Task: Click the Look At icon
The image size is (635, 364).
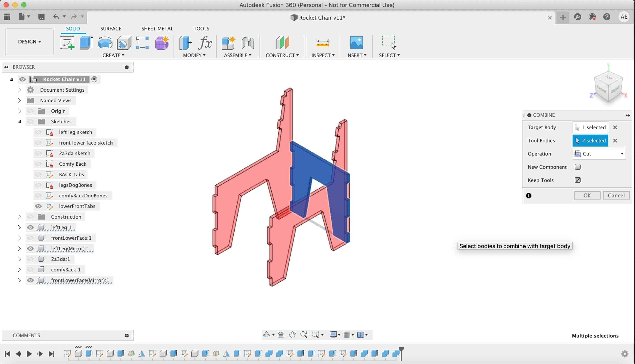Action: click(x=281, y=335)
